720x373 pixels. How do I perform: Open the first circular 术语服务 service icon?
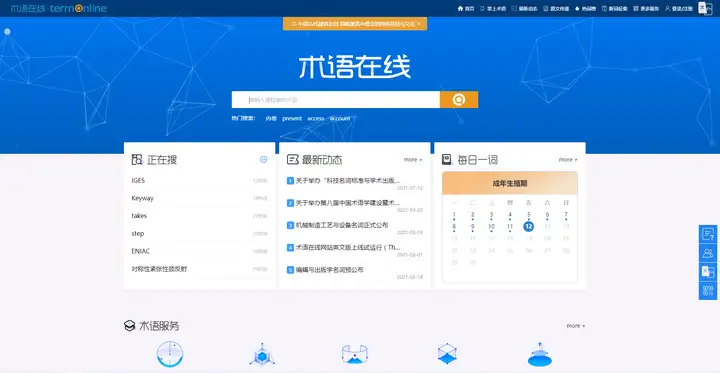point(170,354)
